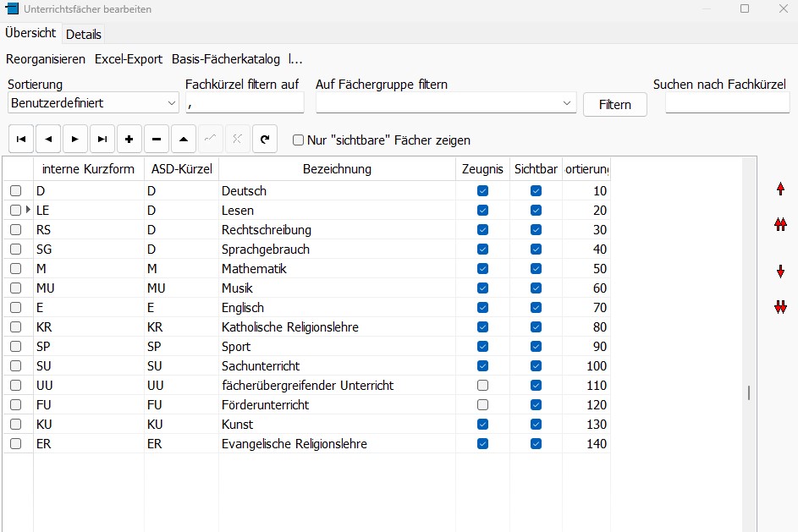Toggle 'Nur sichtbare Fächer zeigen' checkbox
This screenshot has height=532, width=798.
[298, 140]
